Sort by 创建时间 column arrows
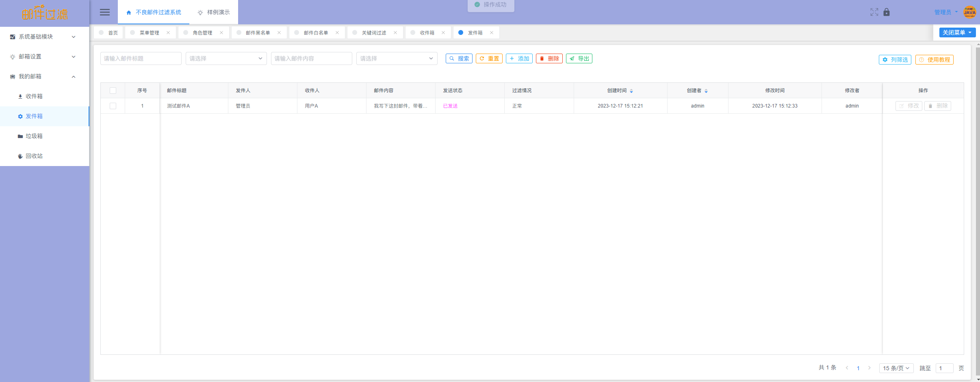 [x=631, y=91]
